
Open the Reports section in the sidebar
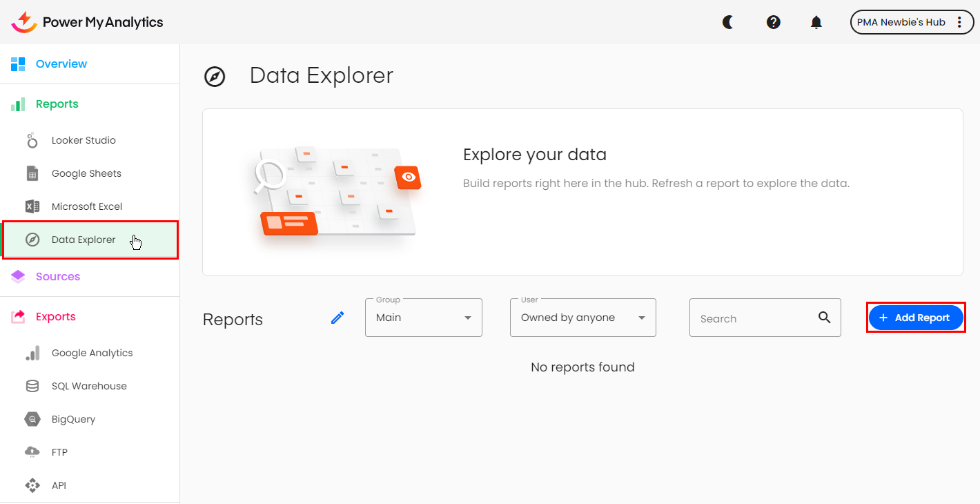tap(57, 104)
